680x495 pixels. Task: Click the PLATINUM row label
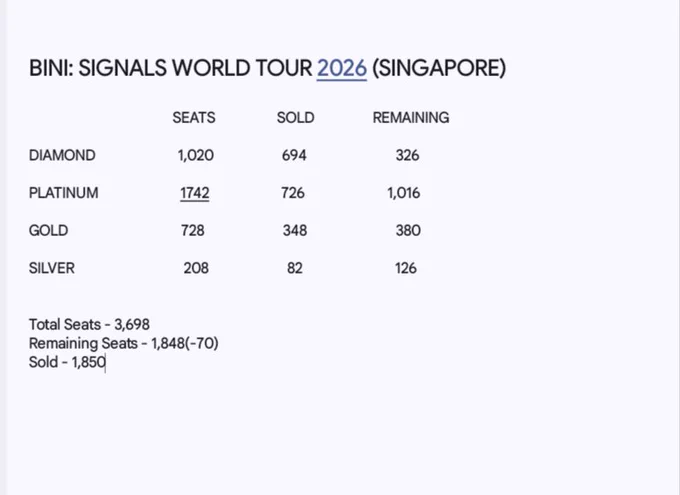[x=63, y=193]
